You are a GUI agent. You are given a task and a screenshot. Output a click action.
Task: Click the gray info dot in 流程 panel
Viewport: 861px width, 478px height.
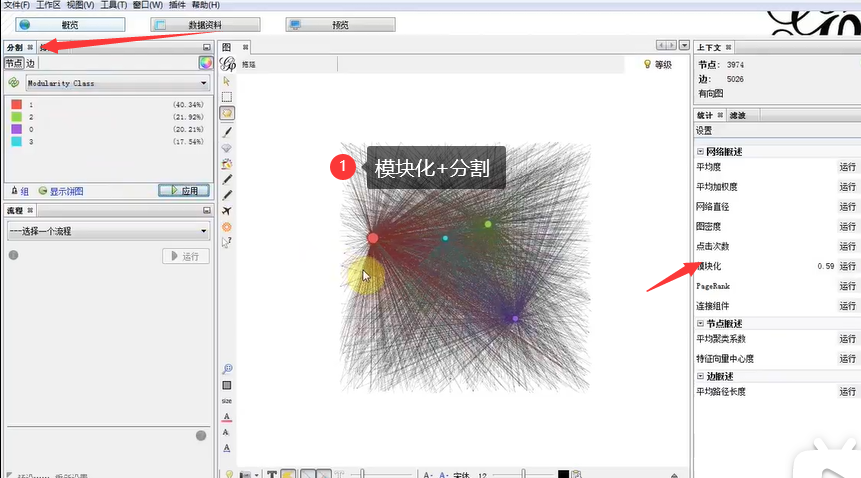pyautogui.click(x=14, y=255)
